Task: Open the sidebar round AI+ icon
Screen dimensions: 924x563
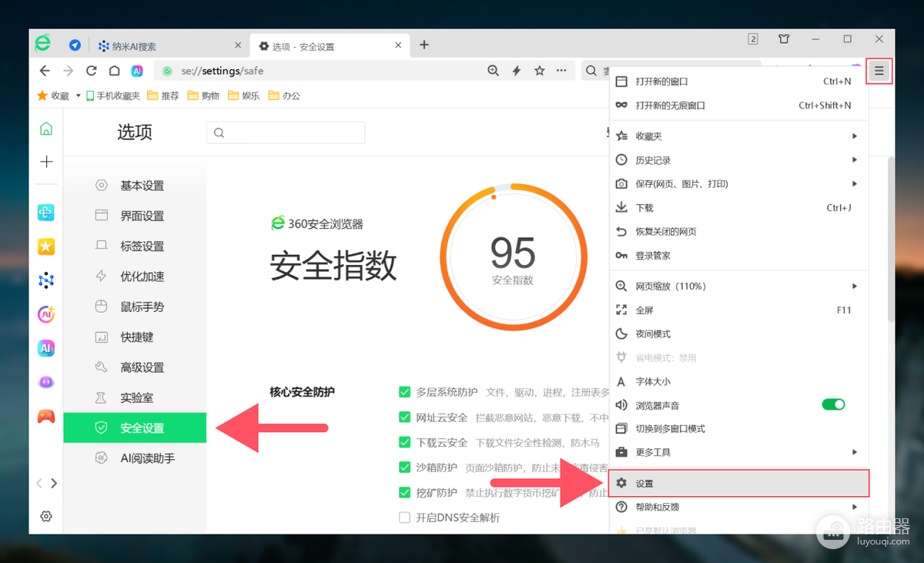Action: pos(46,314)
